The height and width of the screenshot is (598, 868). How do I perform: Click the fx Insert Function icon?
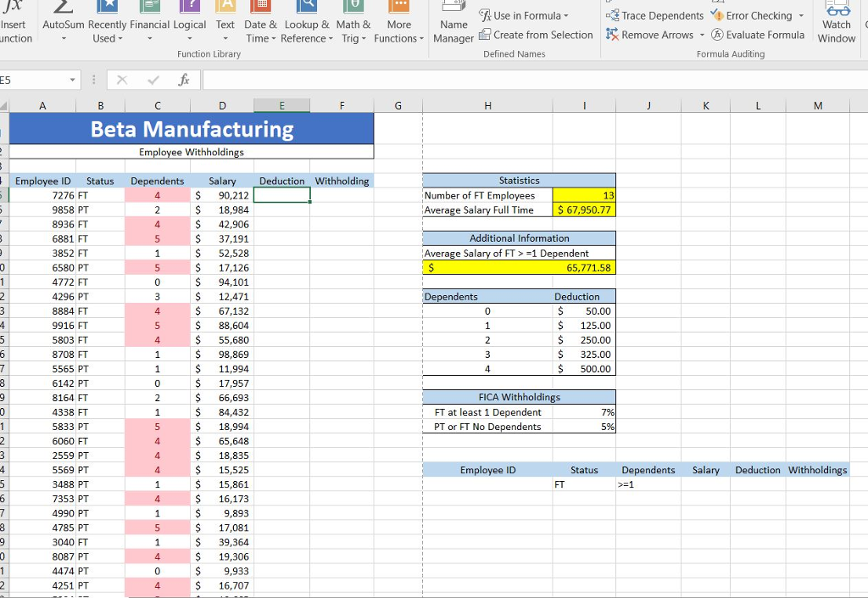[184, 81]
